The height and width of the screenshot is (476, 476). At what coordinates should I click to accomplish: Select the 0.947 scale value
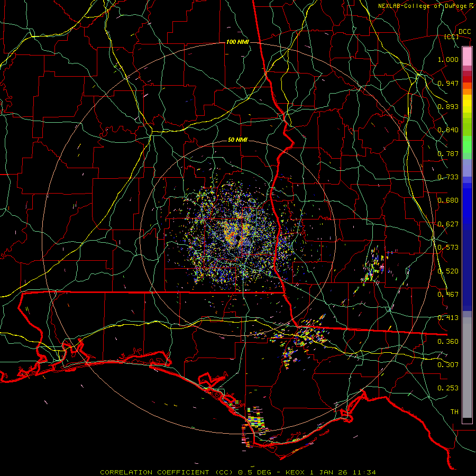(448, 83)
